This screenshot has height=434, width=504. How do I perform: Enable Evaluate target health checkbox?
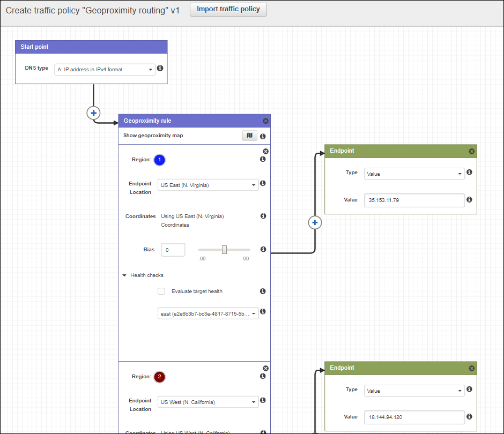(161, 291)
